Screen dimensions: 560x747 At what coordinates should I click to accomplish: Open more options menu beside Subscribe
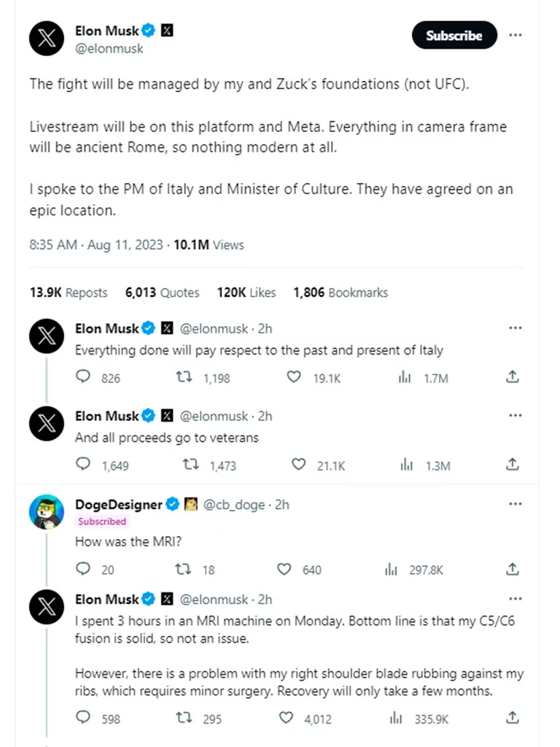[x=516, y=35]
